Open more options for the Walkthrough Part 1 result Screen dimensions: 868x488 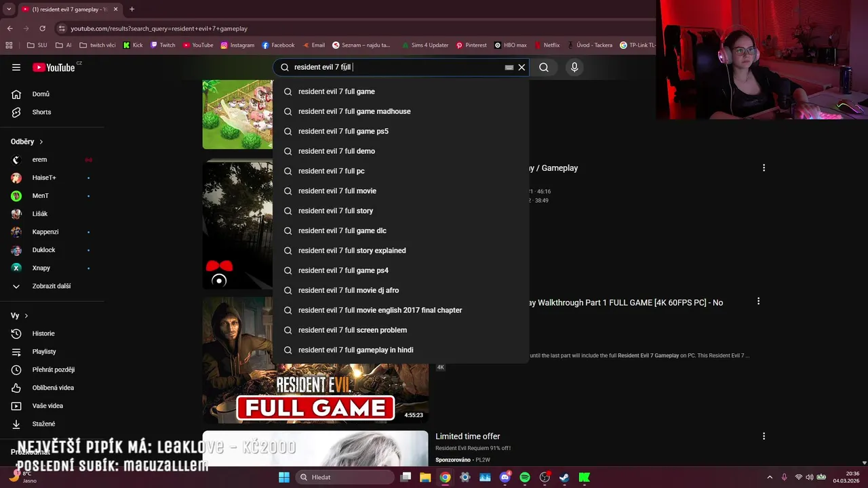pyautogui.click(x=758, y=302)
